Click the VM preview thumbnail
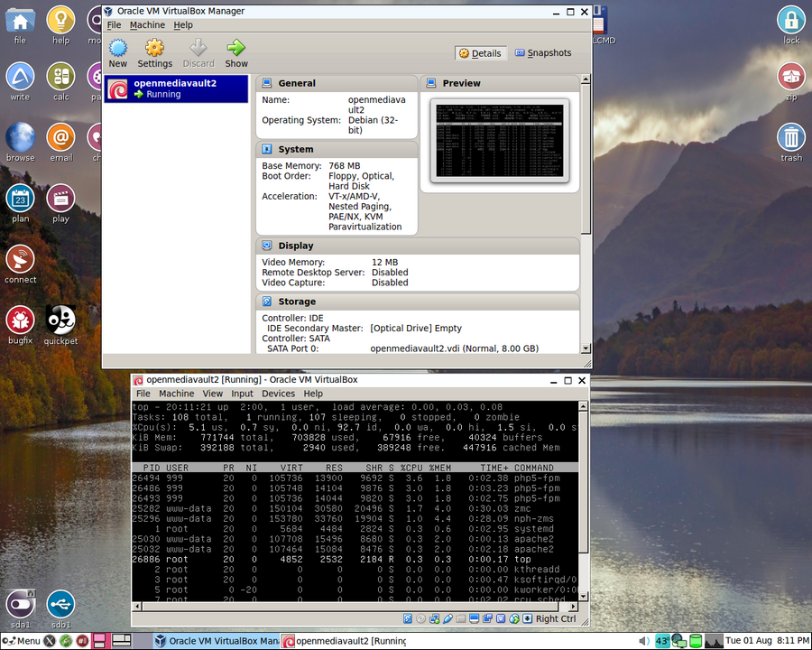The image size is (812, 650). point(500,141)
